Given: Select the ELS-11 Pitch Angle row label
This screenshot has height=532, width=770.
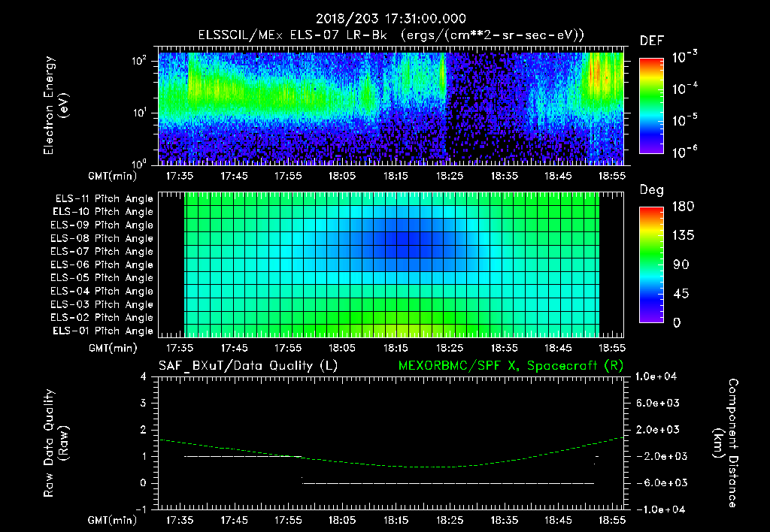Looking at the screenshot, I should pos(104,199).
